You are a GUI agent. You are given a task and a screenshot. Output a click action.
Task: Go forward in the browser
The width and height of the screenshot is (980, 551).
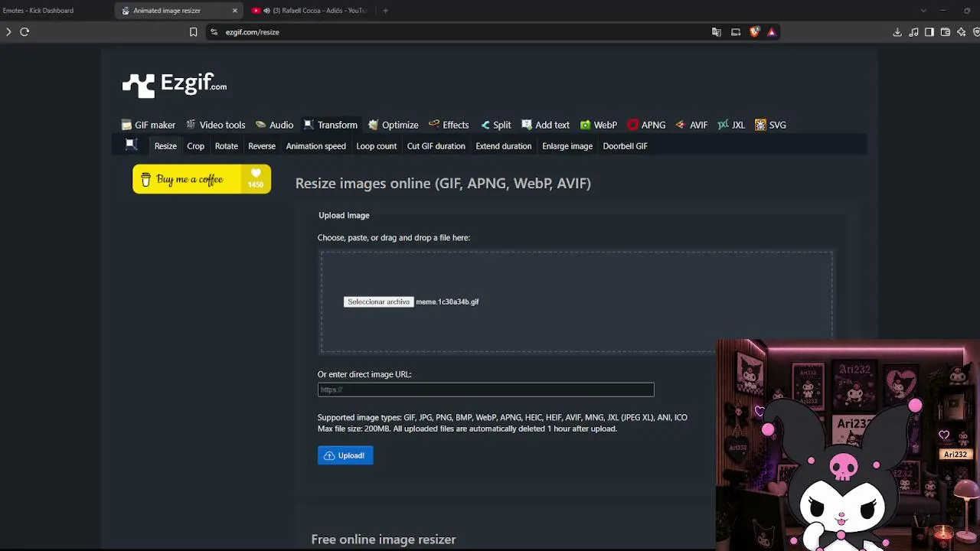click(x=8, y=32)
